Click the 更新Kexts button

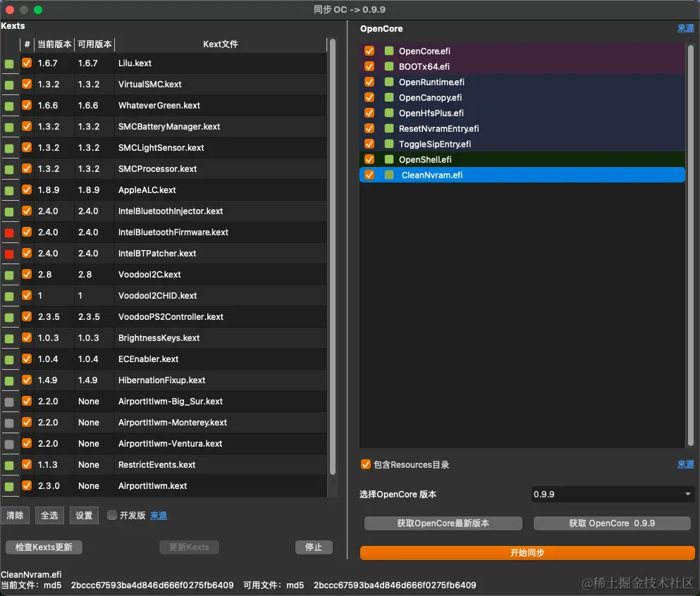[189, 547]
